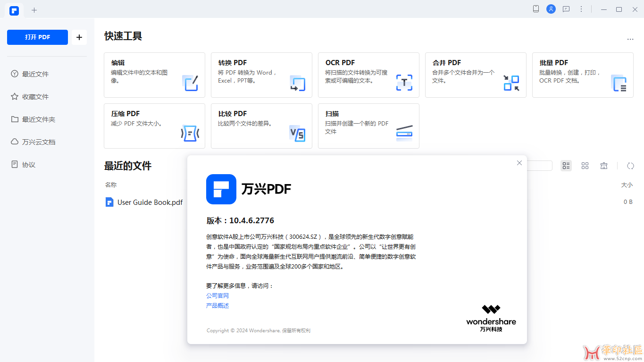644x362 pixels.
Task: Click the 扫描 tool icon
Action: click(x=404, y=134)
